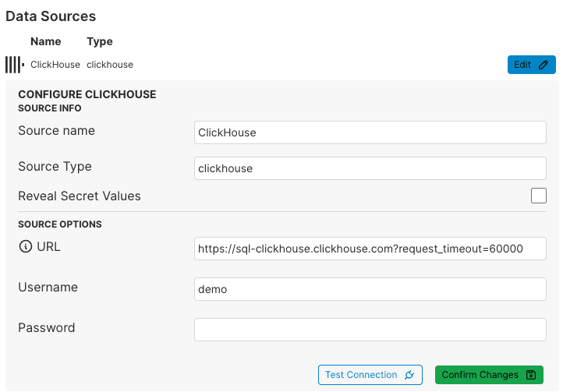
Task: Select the URL text field
Action: pos(370,249)
